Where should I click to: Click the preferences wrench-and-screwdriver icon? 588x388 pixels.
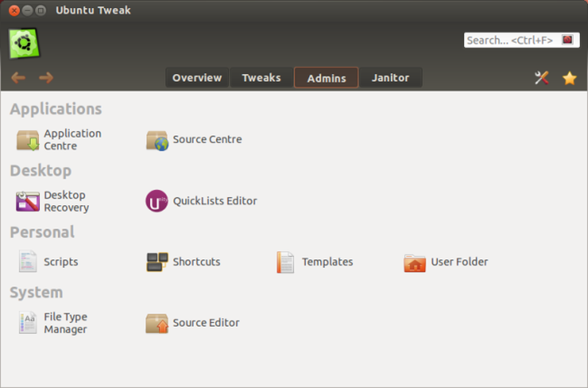coord(542,78)
